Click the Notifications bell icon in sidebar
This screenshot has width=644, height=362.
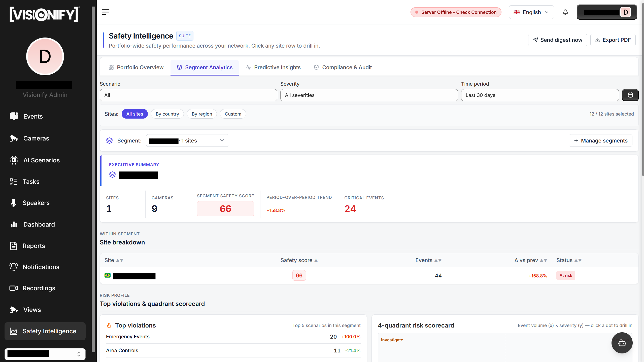(14, 267)
